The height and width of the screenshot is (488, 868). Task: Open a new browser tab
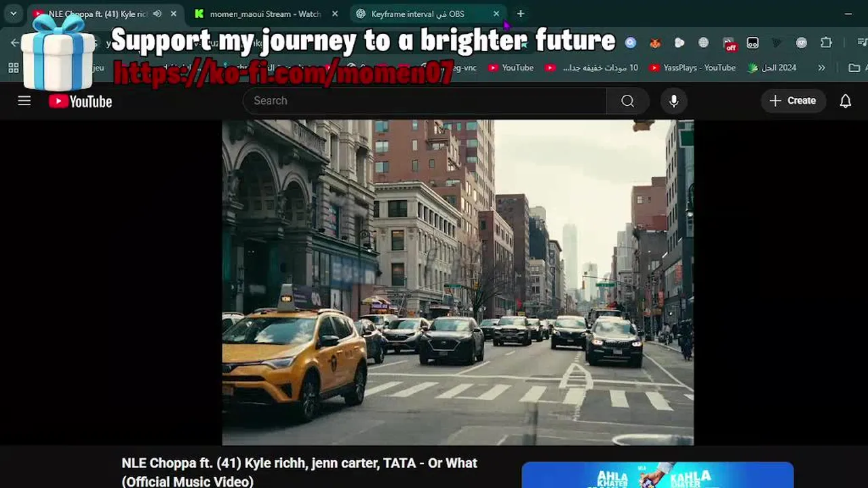(x=520, y=14)
